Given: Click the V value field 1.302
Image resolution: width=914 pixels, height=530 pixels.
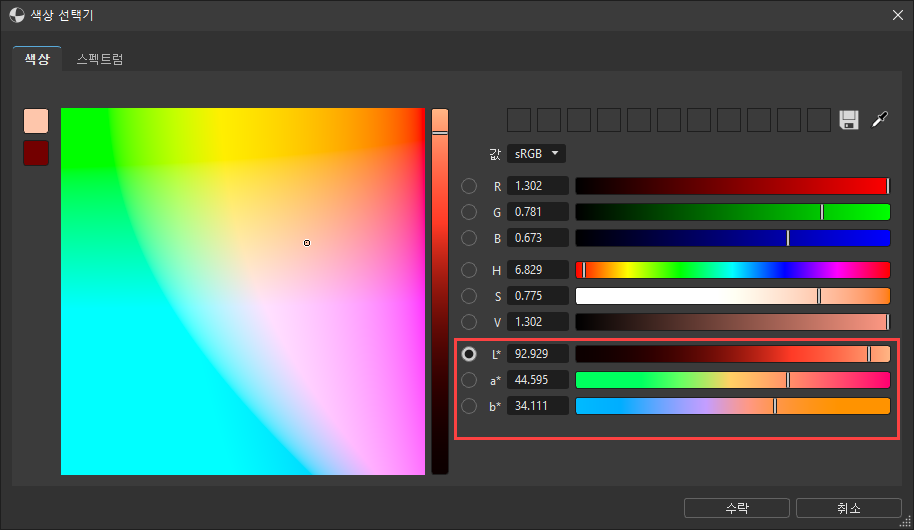Looking at the screenshot, I should point(537,322).
